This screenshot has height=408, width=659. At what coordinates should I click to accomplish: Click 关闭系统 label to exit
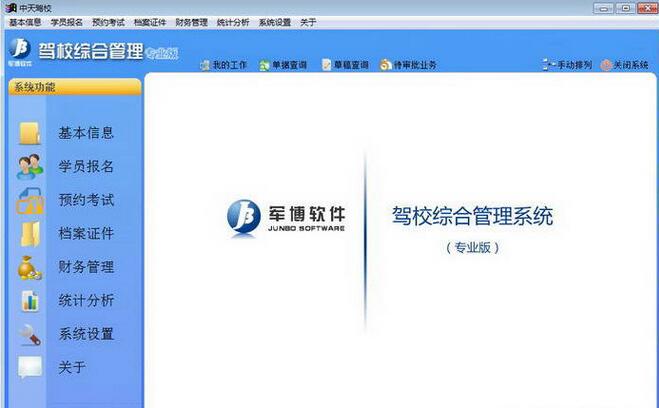[x=631, y=65]
